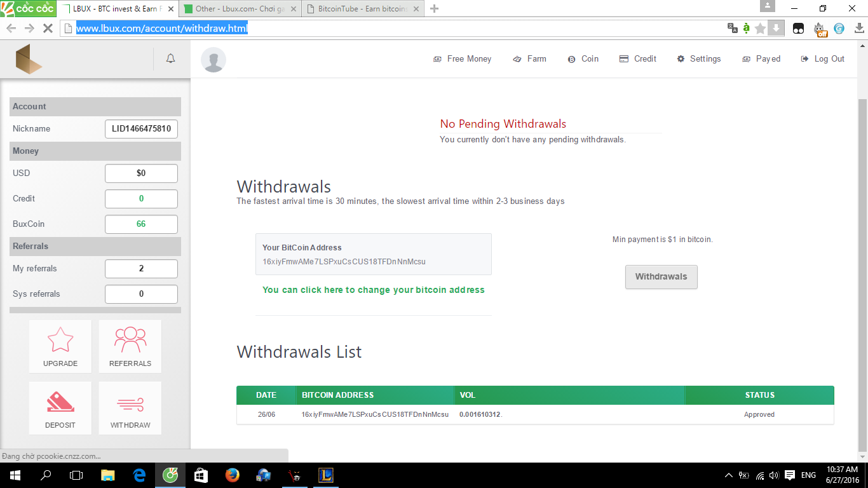Click the translate page icon in address bar

point(733,29)
